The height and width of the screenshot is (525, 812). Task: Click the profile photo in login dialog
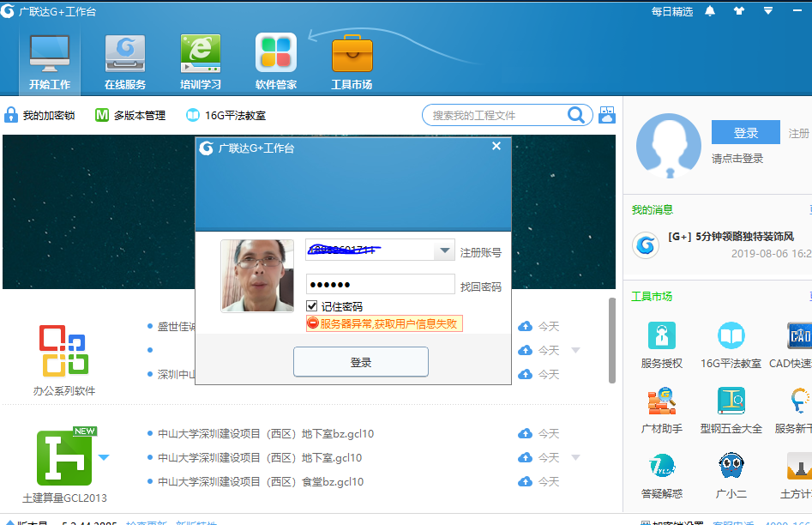tap(257, 275)
